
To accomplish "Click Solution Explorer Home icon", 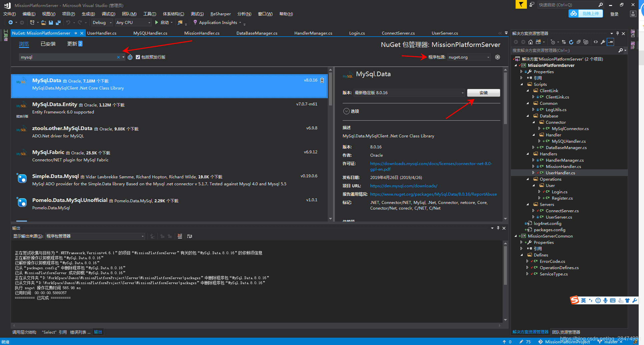I will click(531, 42).
